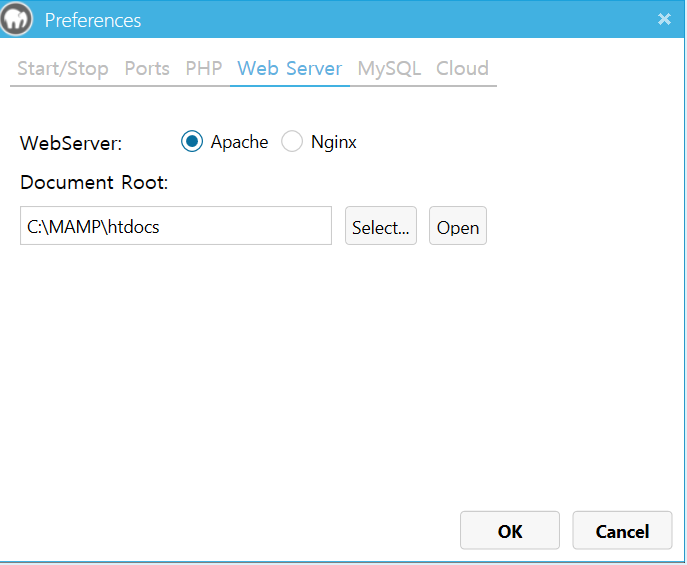Viewport: 687px width, 565px height.
Task: Click Select... to choose document root
Action: (381, 226)
